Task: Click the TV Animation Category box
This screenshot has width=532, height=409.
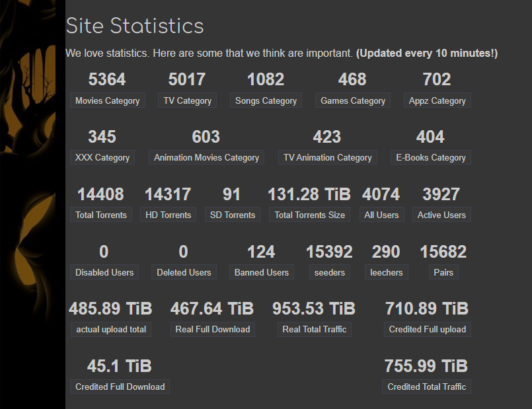Action: [x=328, y=157]
